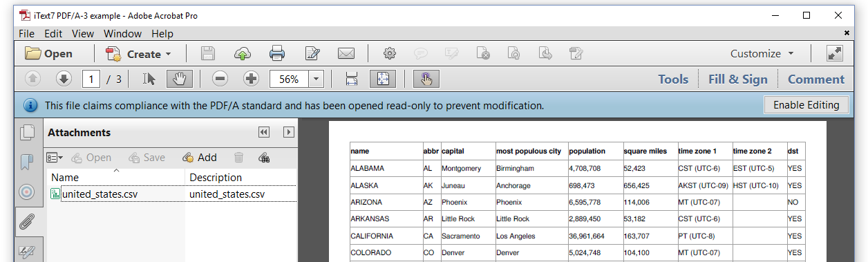
Task: Open the Help menu
Action: (x=162, y=33)
